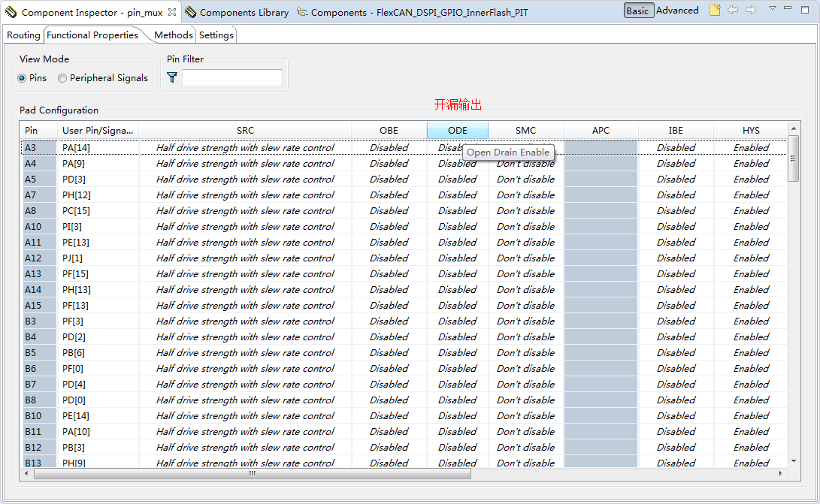Viewport: 820px width, 504px height.
Task: Open HYS value for pin A12
Action: (x=751, y=258)
